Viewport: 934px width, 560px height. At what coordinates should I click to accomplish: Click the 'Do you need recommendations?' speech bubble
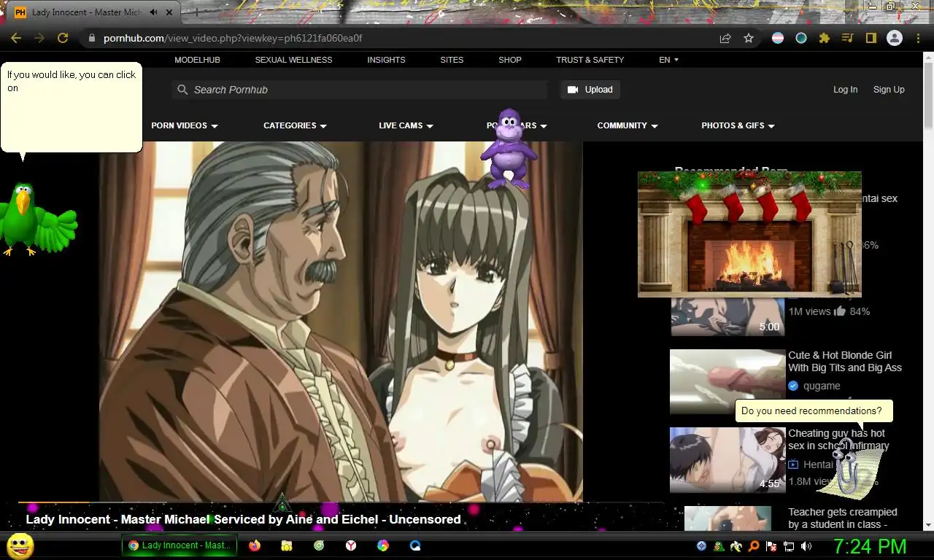[814, 411]
